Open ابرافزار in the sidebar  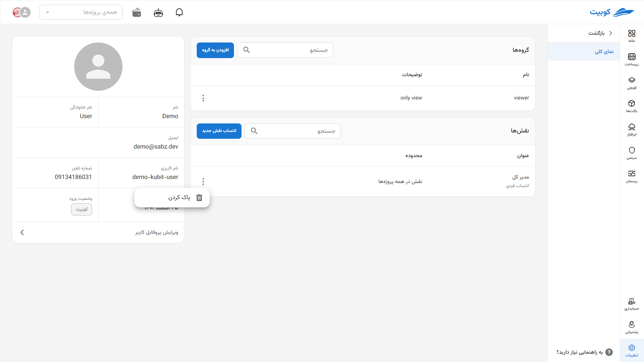(x=632, y=129)
